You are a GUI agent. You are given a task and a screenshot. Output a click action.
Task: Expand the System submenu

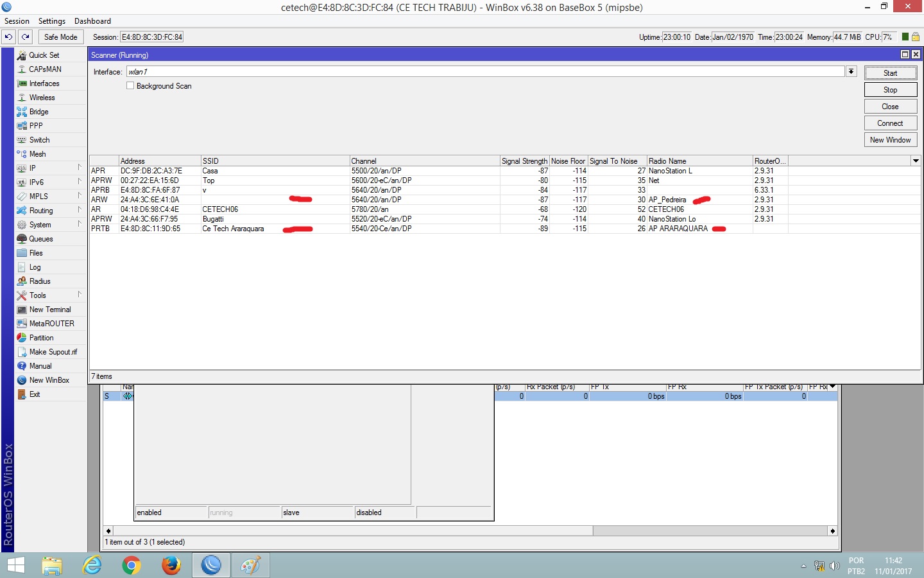coord(80,225)
